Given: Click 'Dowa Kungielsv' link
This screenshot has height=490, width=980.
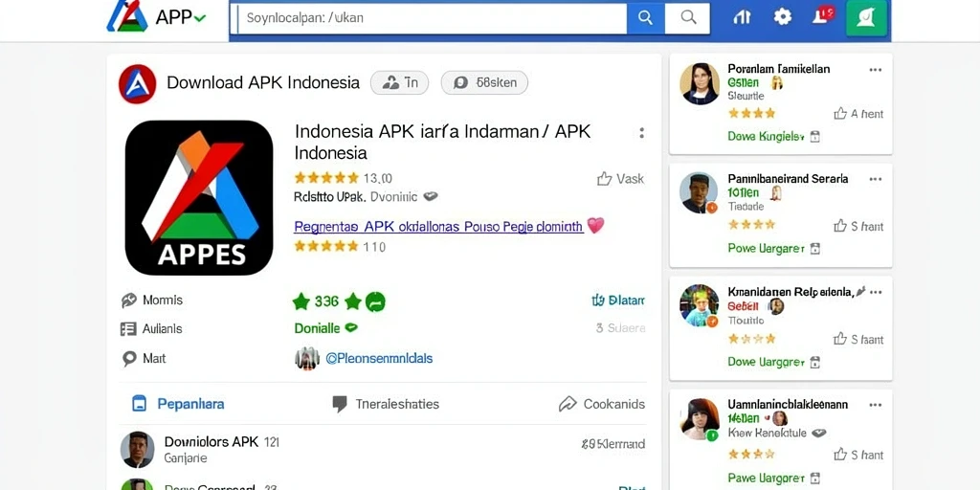Looking at the screenshot, I should point(765,136).
